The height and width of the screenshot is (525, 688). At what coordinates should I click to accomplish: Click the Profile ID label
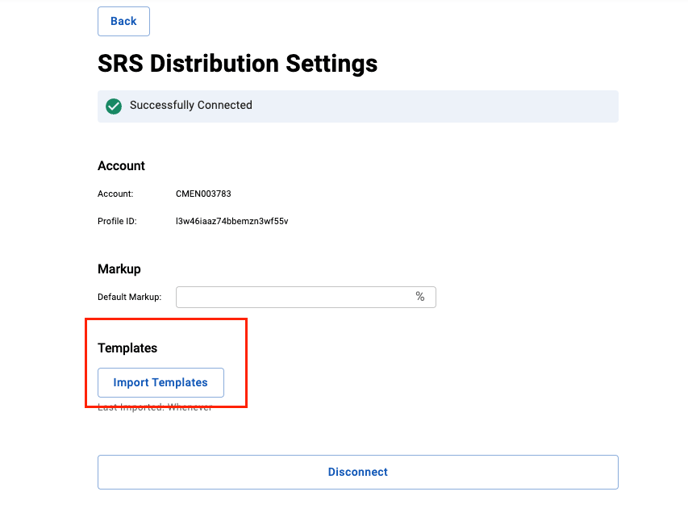(x=117, y=221)
